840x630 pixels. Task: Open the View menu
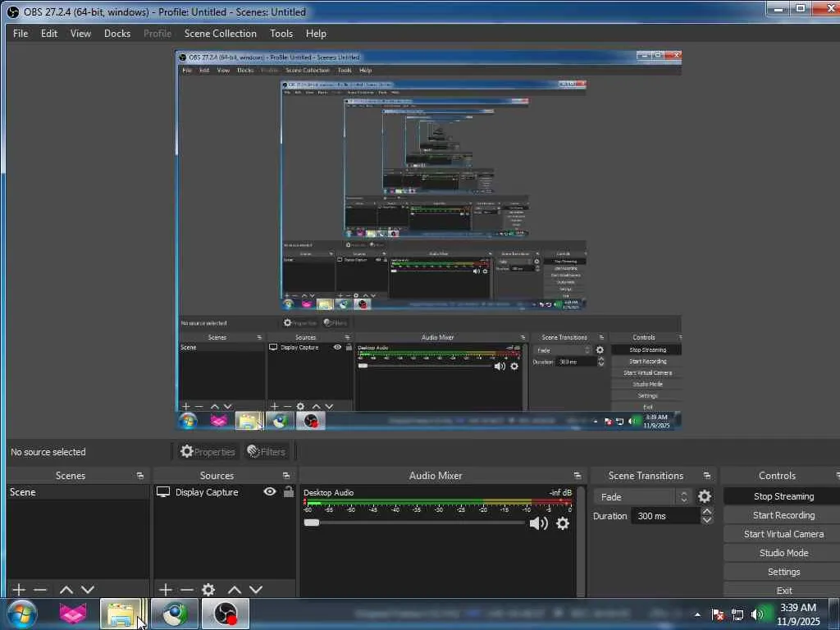(80, 33)
